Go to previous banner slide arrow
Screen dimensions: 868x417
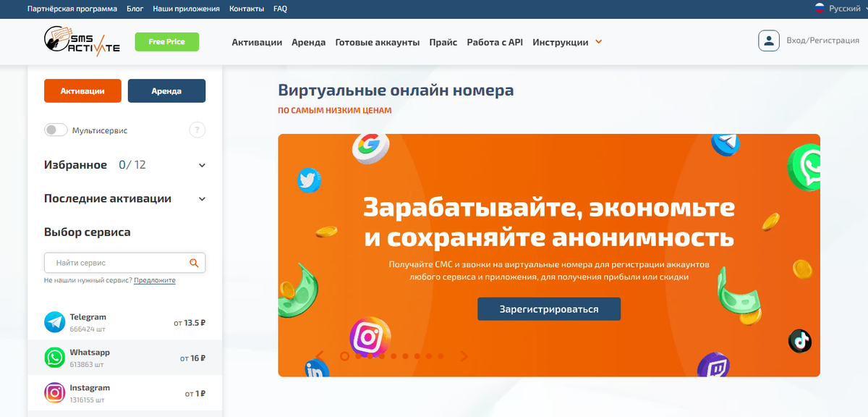tap(319, 355)
